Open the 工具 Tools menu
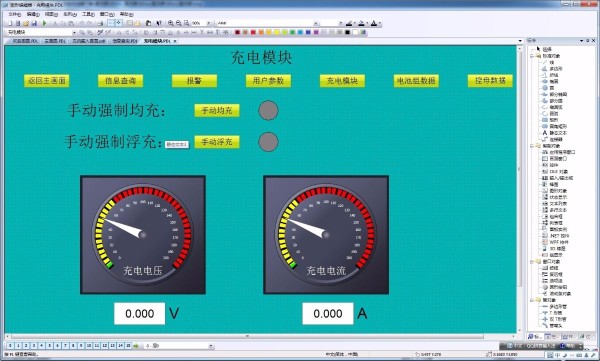Screen dimensions: 600x361 [88, 14]
